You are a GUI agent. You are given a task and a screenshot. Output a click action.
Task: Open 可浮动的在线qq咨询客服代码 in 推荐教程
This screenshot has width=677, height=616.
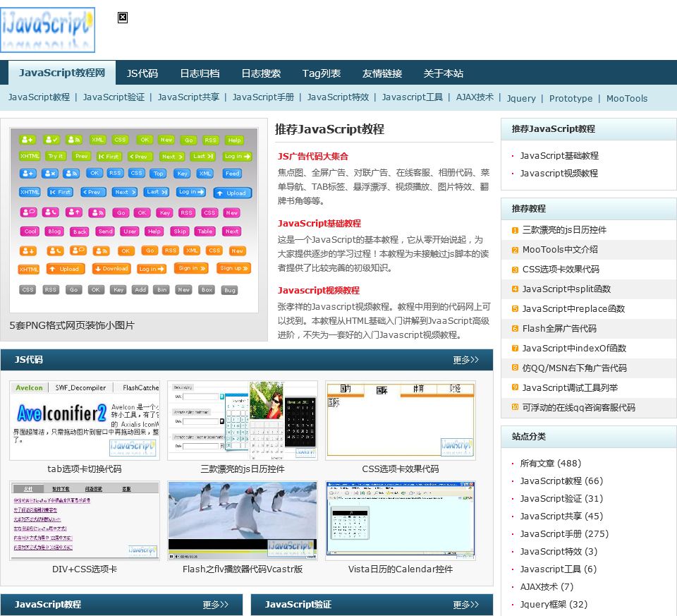coord(578,407)
